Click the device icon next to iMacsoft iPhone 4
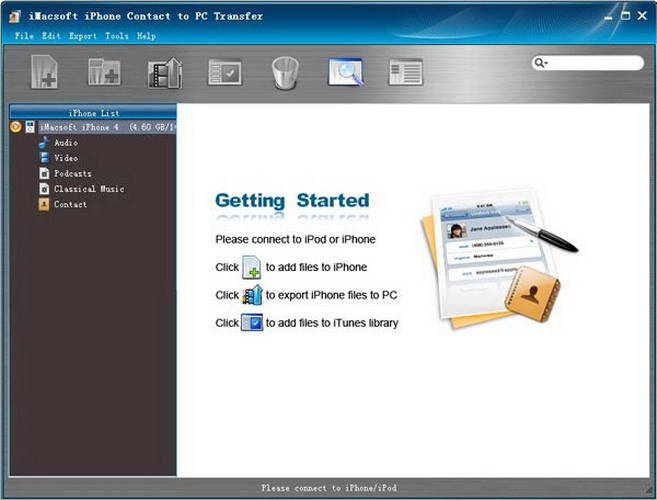The image size is (657, 500). [30, 127]
